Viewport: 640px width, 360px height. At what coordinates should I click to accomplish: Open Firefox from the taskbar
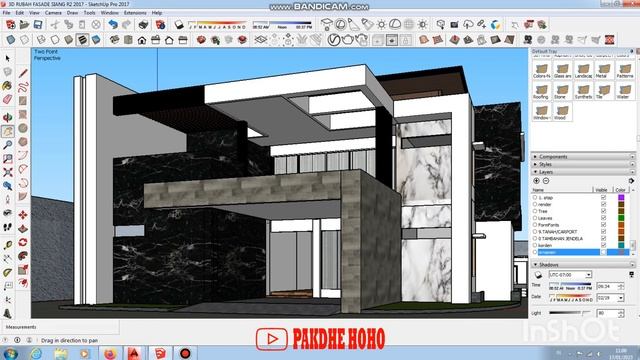110,353
